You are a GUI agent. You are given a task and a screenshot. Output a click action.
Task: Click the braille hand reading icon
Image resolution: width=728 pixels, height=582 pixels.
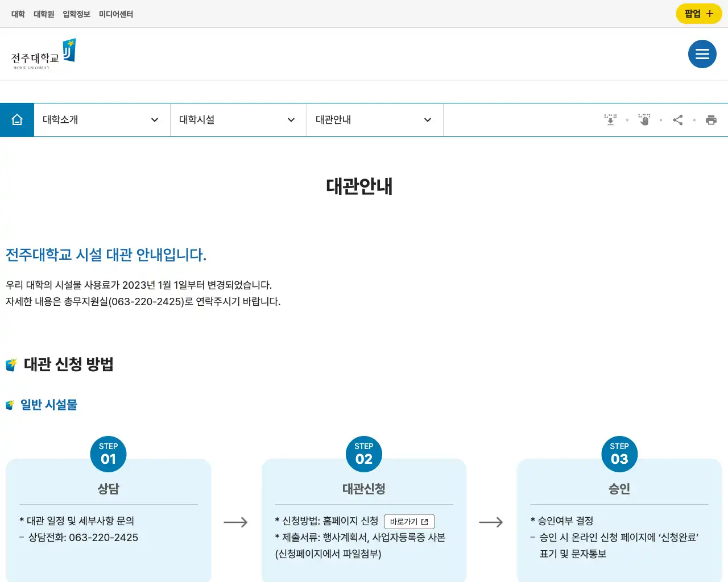click(644, 120)
